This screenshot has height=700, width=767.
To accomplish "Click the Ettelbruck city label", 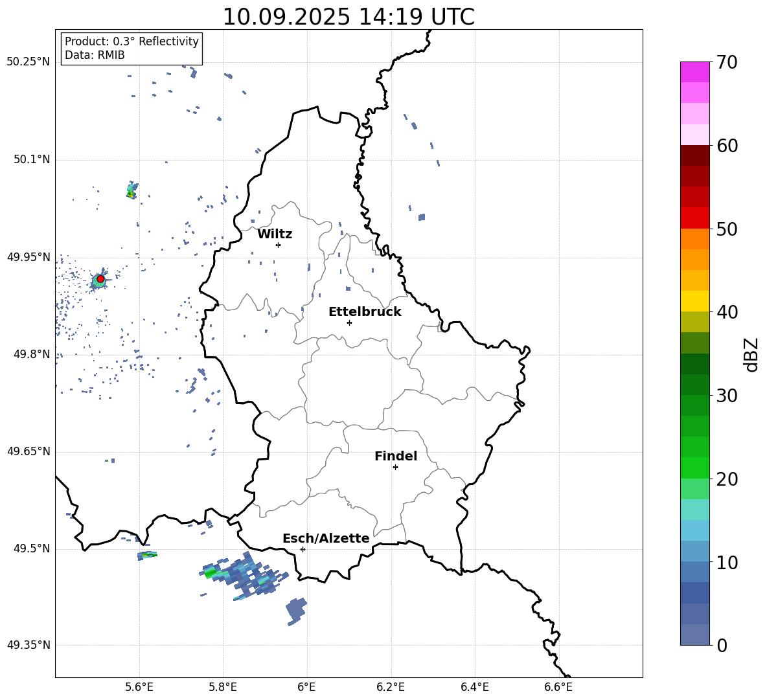I will (x=365, y=312).
